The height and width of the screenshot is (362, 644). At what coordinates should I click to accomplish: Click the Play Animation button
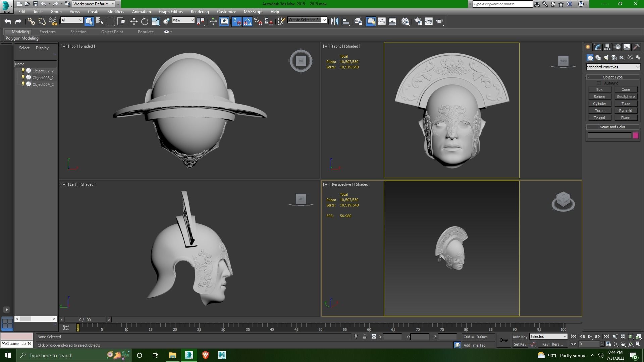590,337
